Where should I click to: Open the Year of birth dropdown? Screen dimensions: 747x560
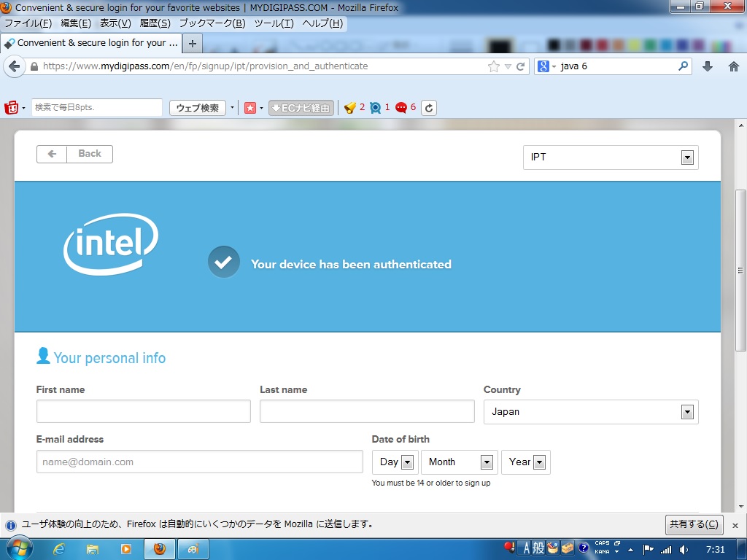(525, 462)
